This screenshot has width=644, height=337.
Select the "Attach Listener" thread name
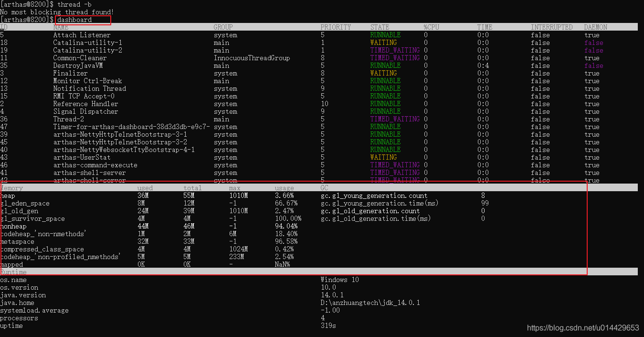point(82,35)
